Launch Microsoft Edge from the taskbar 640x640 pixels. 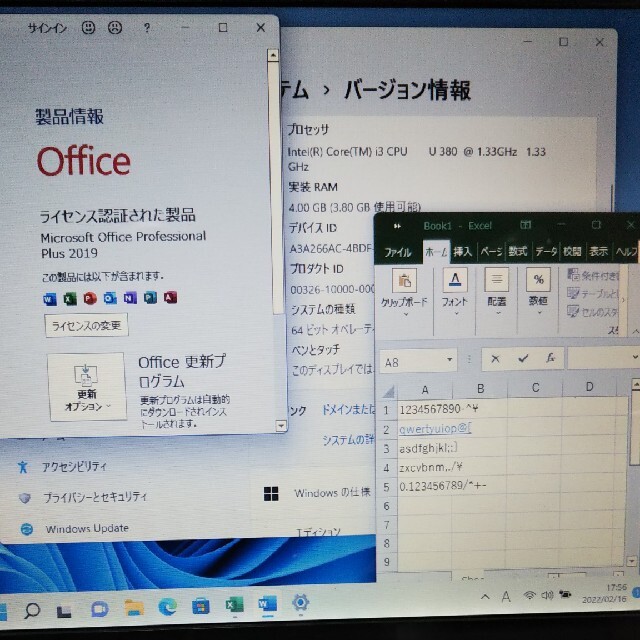pyautogui.click(x=167, y=607)
